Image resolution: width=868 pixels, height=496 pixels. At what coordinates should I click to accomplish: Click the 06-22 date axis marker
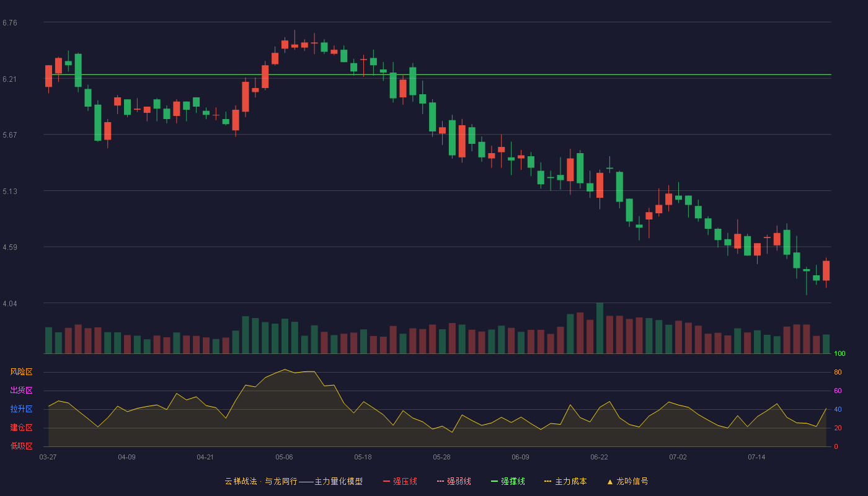599,457
